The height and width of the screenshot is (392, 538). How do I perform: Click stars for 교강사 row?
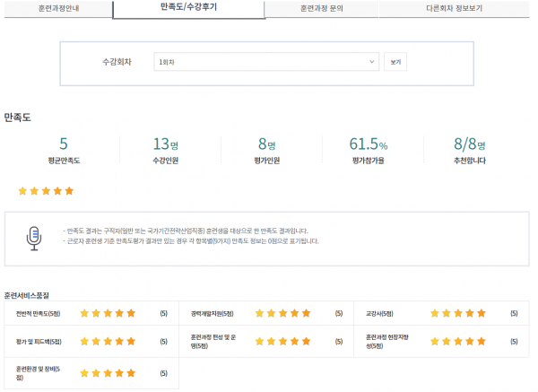click(x=458, y=313)
